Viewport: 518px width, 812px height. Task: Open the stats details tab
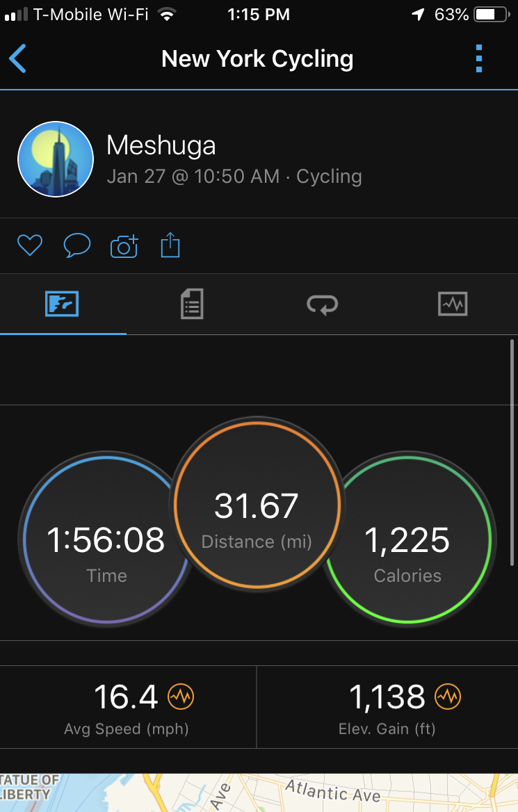pos(192,304)
